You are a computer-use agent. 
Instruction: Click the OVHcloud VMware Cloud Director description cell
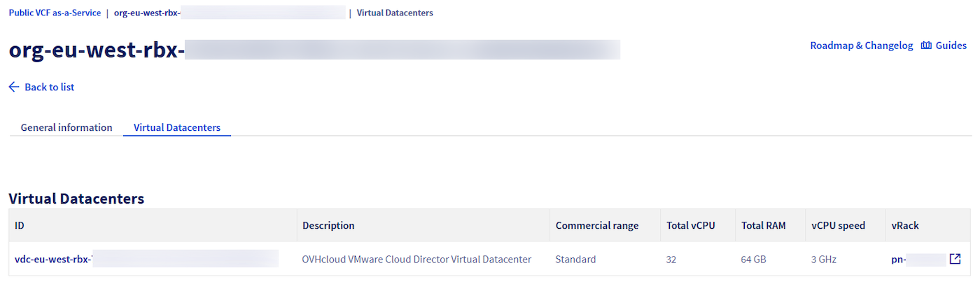coord(416,260)
